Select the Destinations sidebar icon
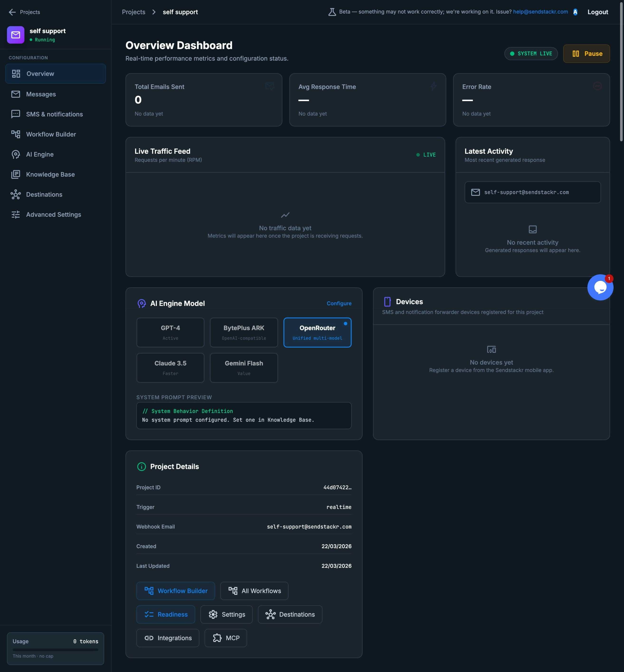 (x=16, y=195)
